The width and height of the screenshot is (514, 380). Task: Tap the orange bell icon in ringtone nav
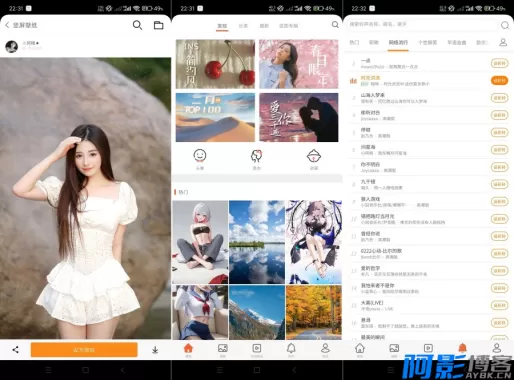[x=462, y=348]
